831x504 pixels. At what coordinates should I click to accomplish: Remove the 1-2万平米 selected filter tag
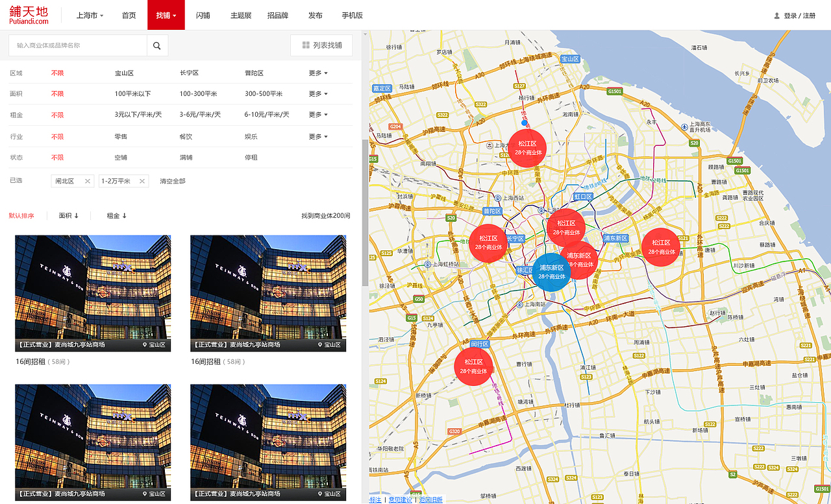(x=142, y=181)
